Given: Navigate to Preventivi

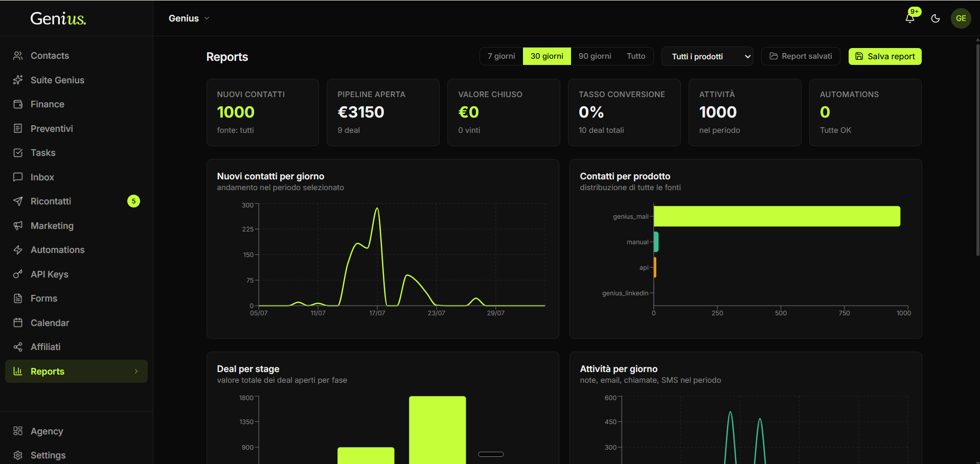Looking at the screenshot, I should tap(76, 128).
